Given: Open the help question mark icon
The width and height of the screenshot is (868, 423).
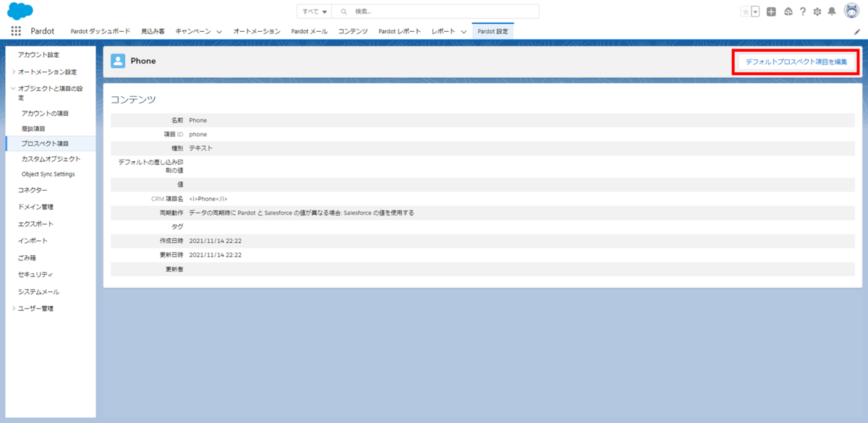Looking at the screenshot, I should click(x=803, y=12).
